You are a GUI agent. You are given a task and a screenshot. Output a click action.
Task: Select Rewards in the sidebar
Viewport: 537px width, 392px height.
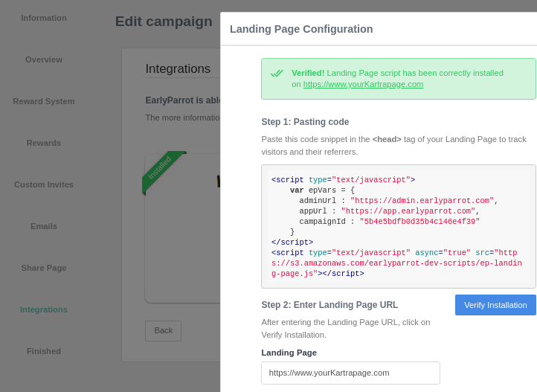pyautogui.click(x=43, y=143)
